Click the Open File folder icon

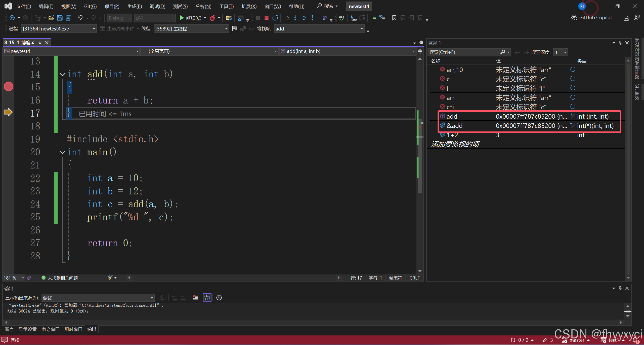pos(51,18)
